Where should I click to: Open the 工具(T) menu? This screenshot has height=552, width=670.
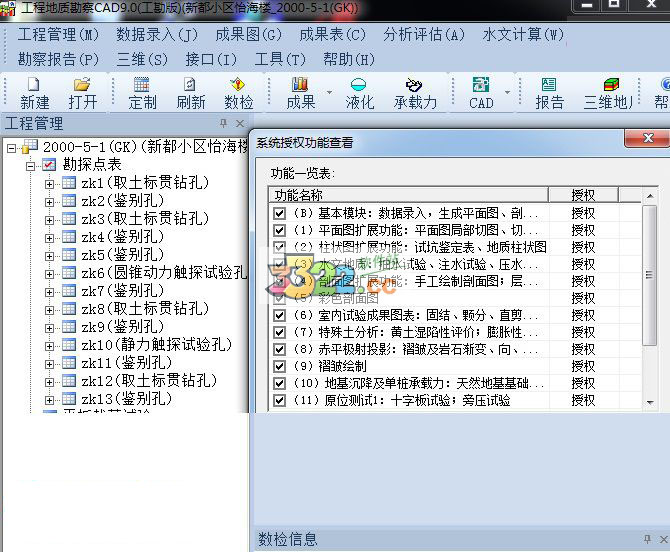tap(280, 59)
